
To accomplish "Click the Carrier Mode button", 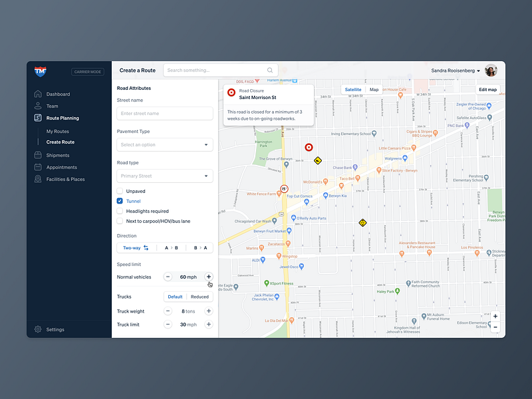I will coord(87,71).
